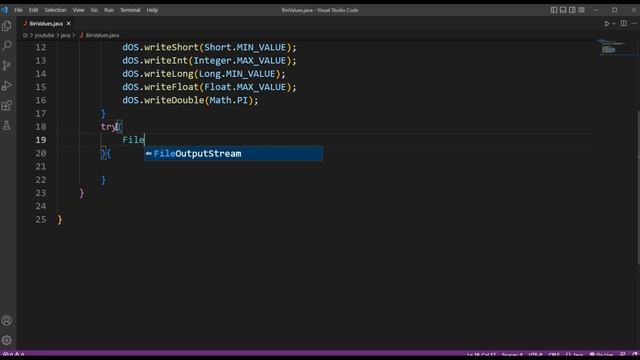Open the Source Control view
The height and width of the screenshot is (360, 640).
coord(7,66)
